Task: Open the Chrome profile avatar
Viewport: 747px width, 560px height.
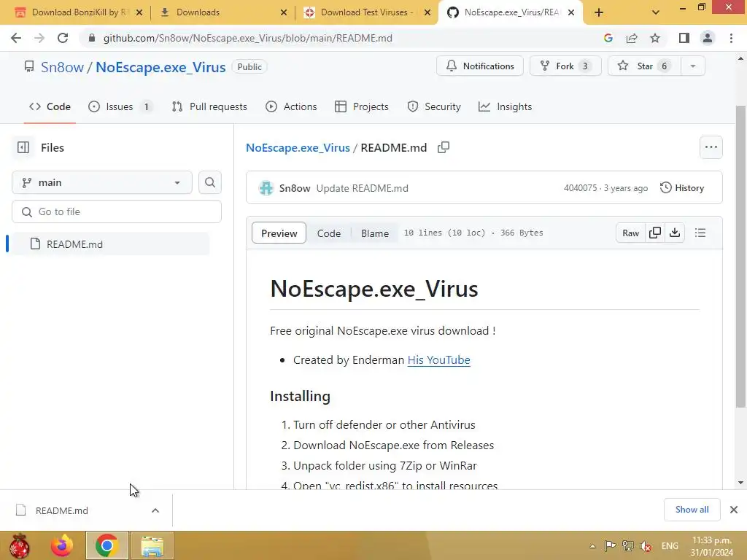Action: (708, 38)
